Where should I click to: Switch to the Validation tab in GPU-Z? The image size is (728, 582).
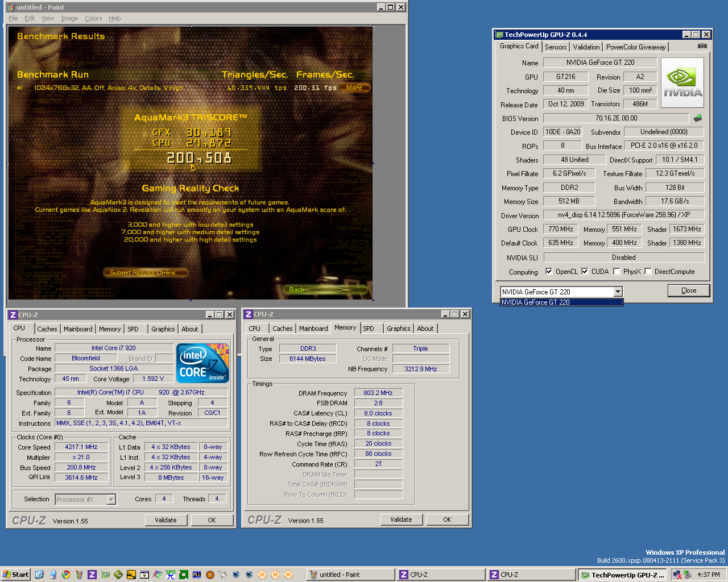[586, 47]
